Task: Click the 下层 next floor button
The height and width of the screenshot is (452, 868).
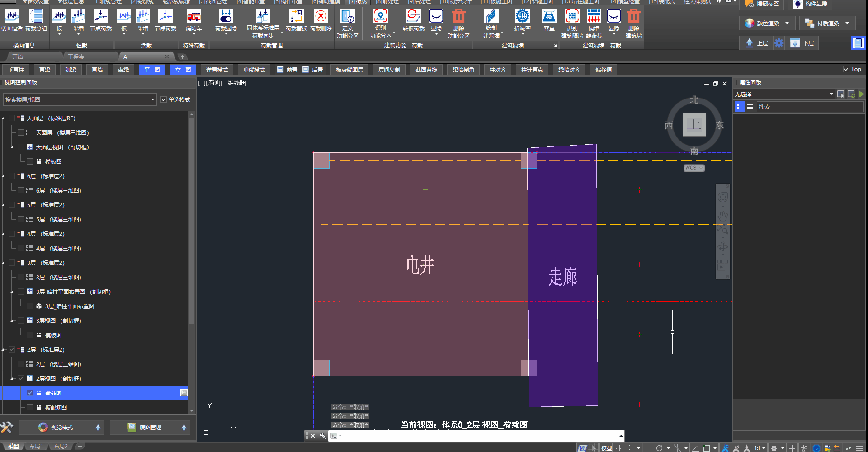Action: click(803, 43)
